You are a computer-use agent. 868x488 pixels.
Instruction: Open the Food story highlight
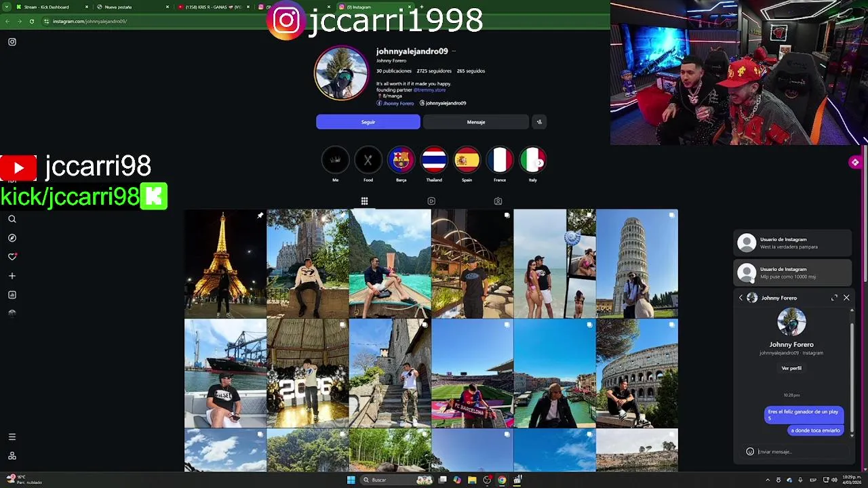368,160
